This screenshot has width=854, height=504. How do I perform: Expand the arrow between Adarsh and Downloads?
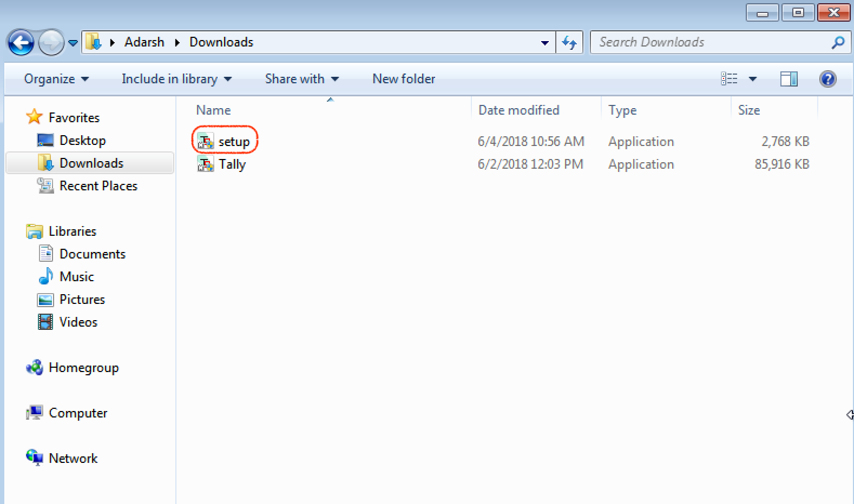tap(177, 42)
